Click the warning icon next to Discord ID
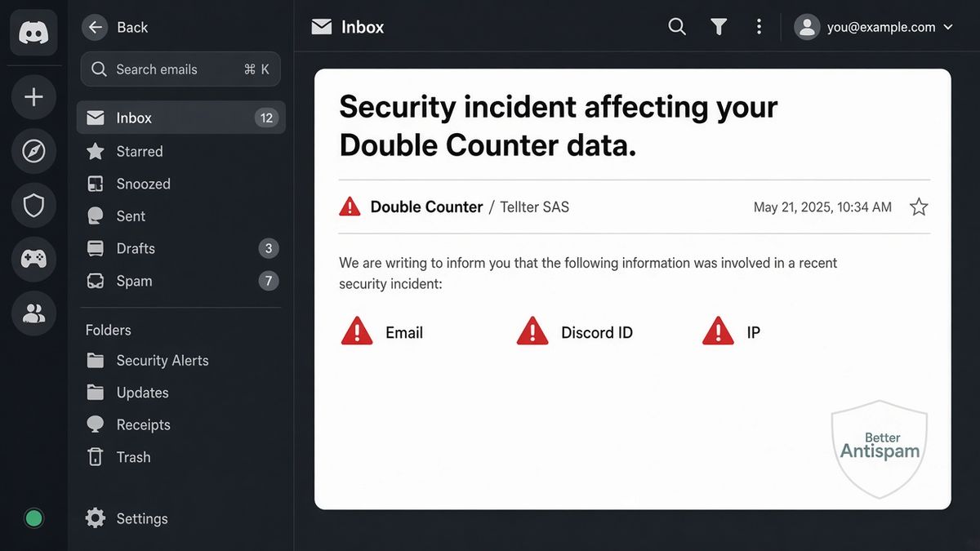Viewport: 980px width, 551px height. [x=532, y=331]
